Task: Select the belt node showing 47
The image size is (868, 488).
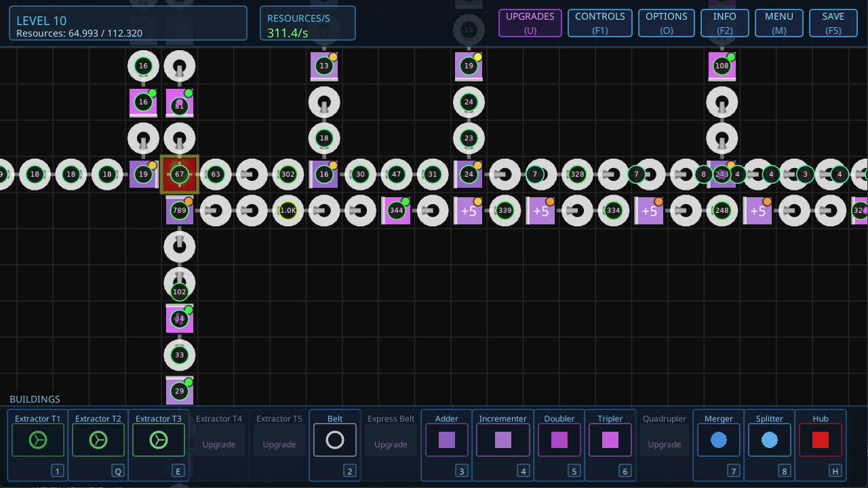Action: click(x=396, y=174)
